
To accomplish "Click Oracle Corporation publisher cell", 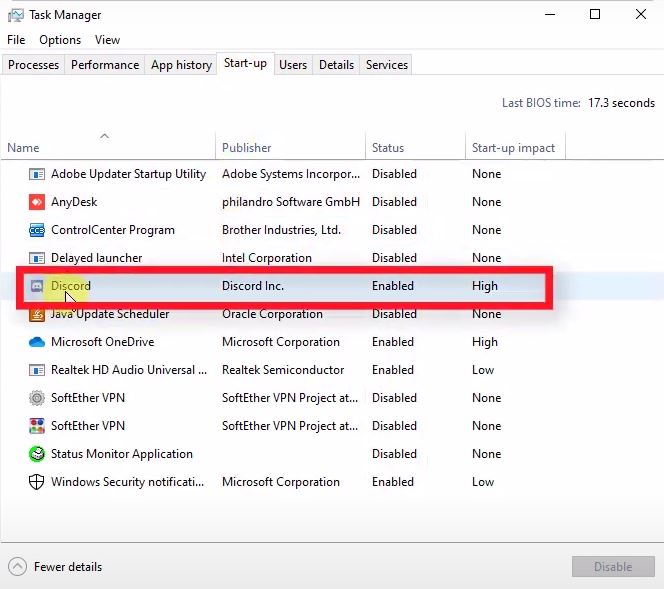I will click(x=272, y=314).
